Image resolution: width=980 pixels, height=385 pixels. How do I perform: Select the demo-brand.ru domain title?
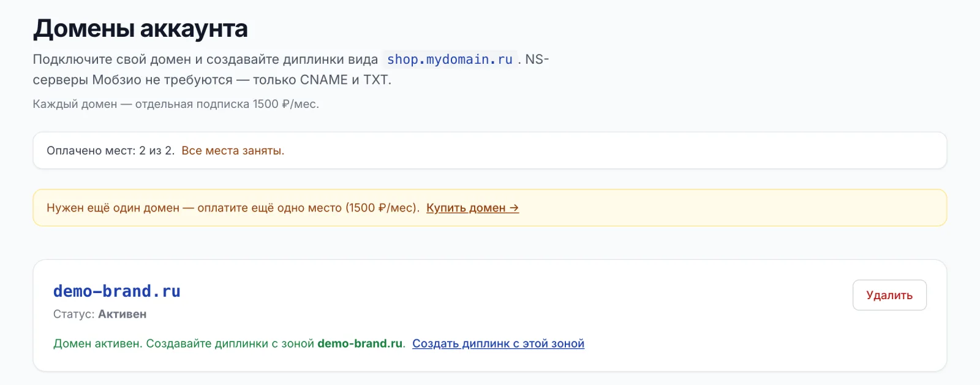click(x=117, y=291)
